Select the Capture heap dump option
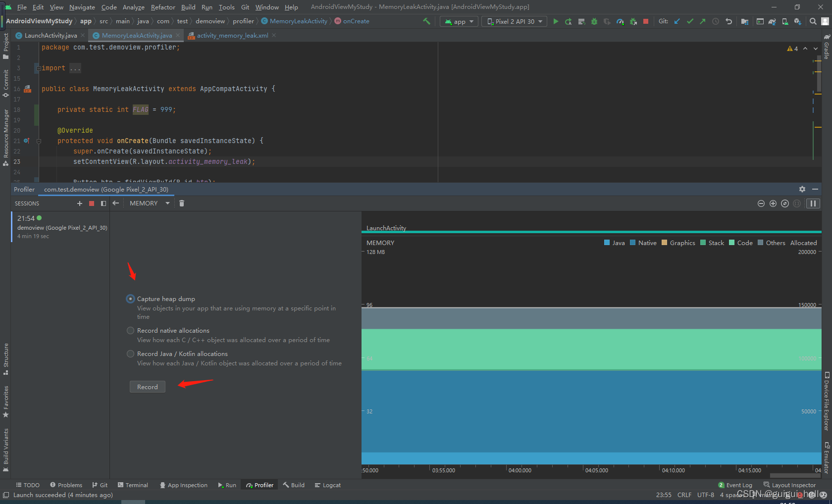832x504 pixels. (x=130, y=299)
